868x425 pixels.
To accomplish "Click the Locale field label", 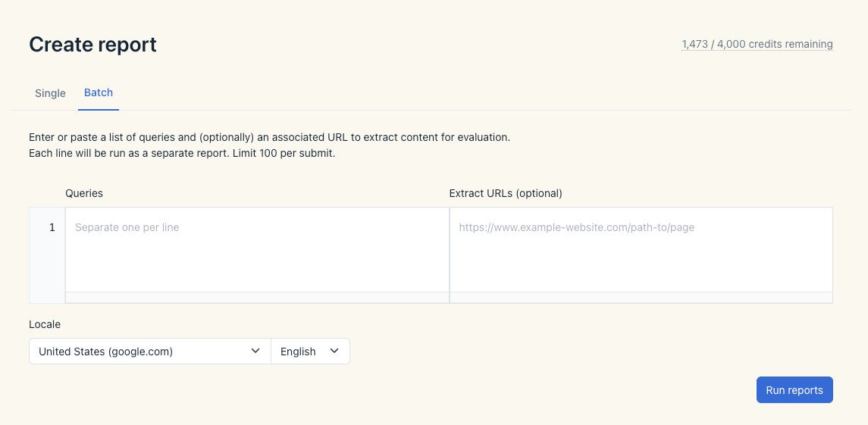I will click(x=45, y=324).
